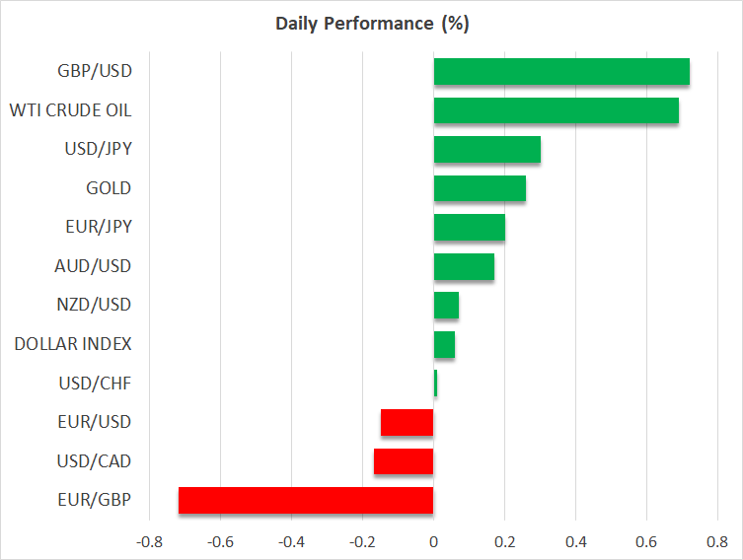
Task: Select the WTI CRUDE OIL label
Action: pos(70,110)
